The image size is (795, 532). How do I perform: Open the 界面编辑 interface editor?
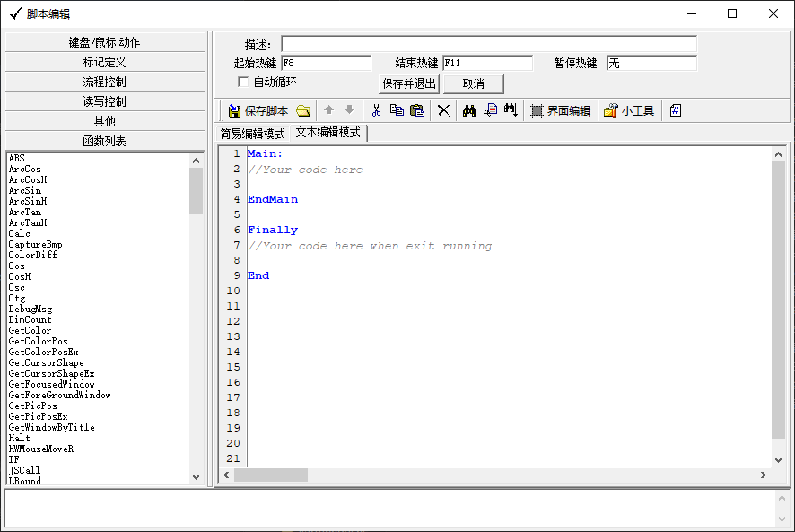[x=560, y=110]
